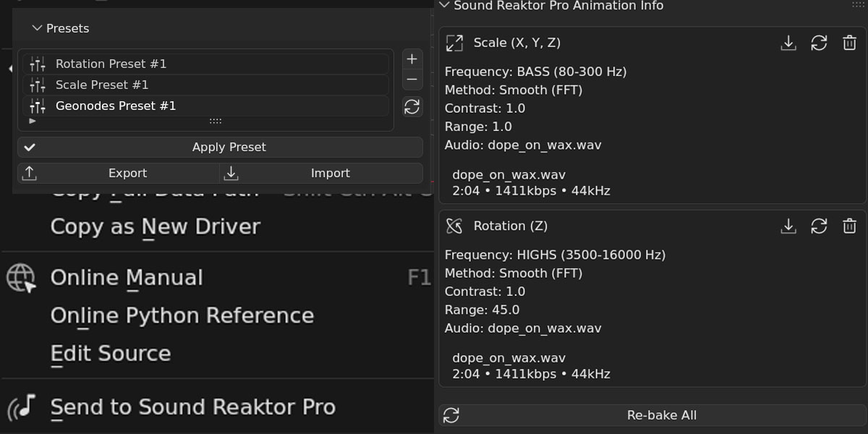Collapse the Presets panel chevron
Viewport: 868px width, 434px height.
(x=37, y=28)
